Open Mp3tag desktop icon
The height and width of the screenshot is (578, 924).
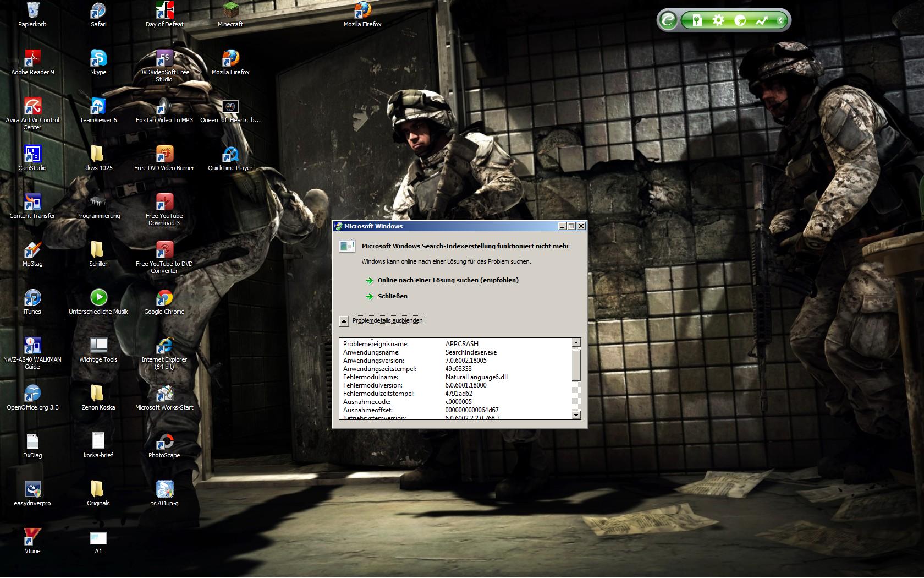tap(32, 250)
